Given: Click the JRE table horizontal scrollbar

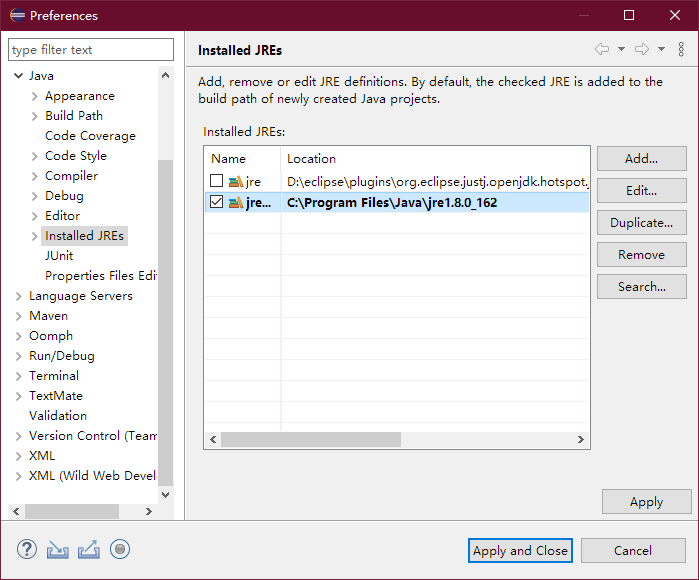Looking at the screenshot, I should tap(310, 439).
